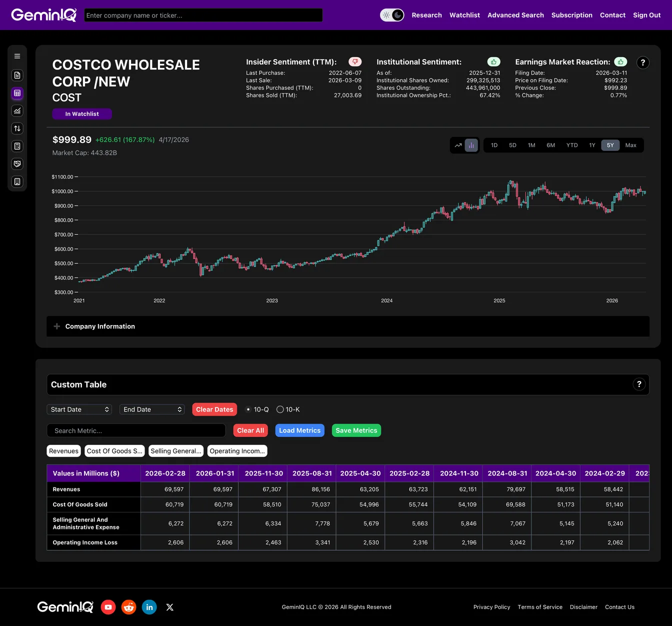
Task: Click the GeminIQ logo in the header
Action: (44, 15)
